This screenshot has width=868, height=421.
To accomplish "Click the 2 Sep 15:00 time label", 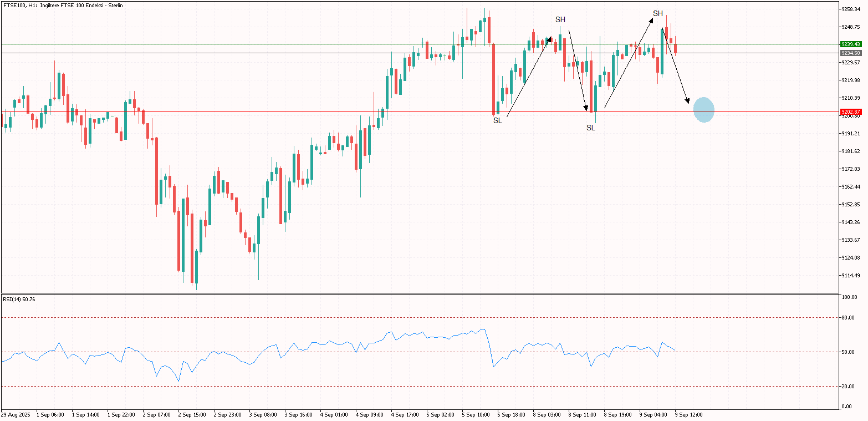I will coord(192,414).
